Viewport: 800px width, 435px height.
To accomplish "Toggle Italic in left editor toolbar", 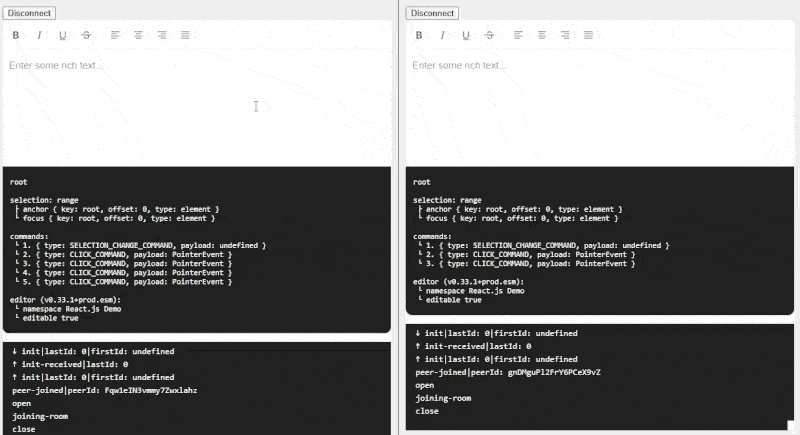I will click(x=39, y=35).
